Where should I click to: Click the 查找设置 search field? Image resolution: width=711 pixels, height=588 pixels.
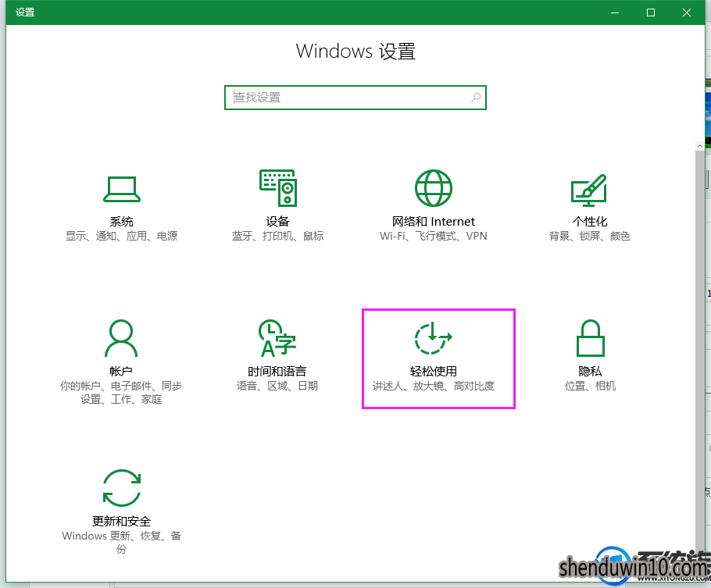click(355, 98)
